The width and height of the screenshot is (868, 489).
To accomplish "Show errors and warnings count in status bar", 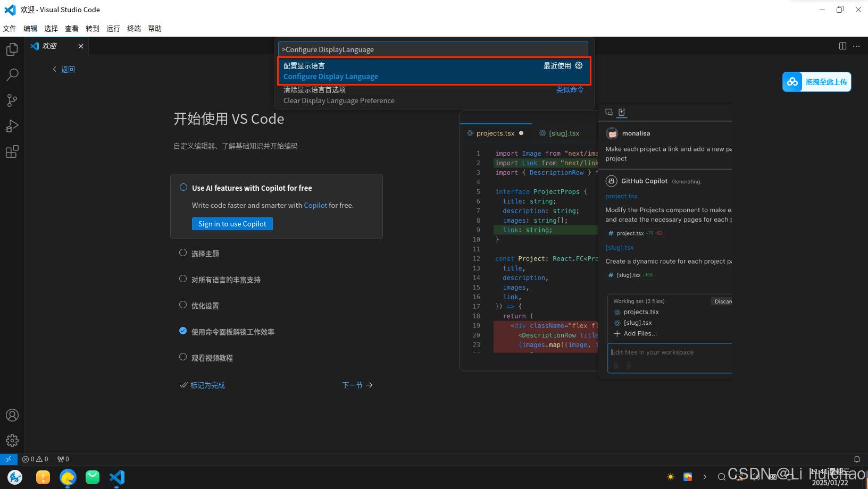I will click(35, 459).
